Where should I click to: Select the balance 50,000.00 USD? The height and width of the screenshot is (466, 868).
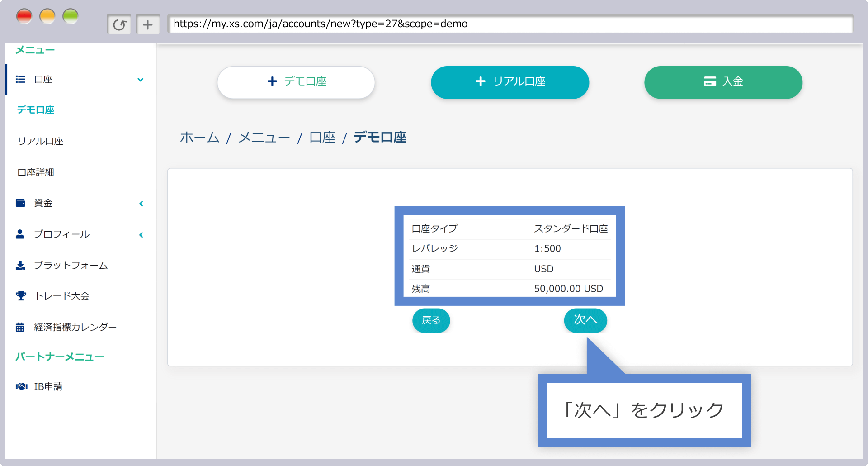tap(569, 289)
